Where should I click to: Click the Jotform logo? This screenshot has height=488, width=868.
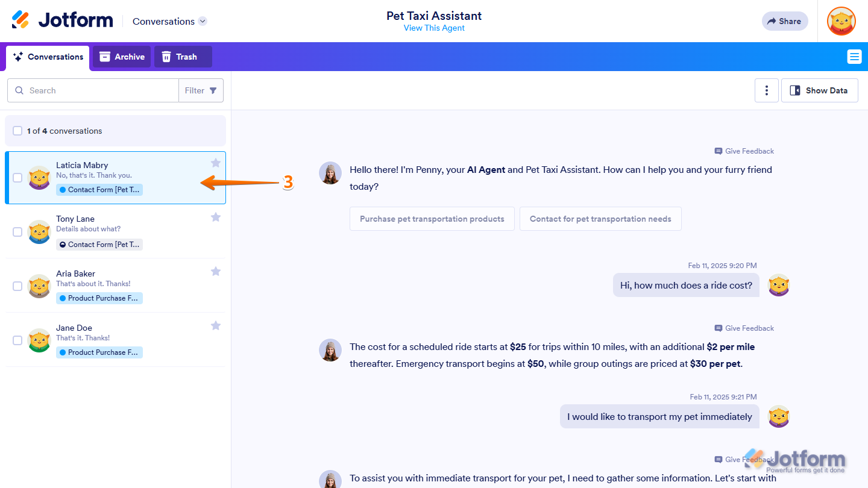point(62,20)
